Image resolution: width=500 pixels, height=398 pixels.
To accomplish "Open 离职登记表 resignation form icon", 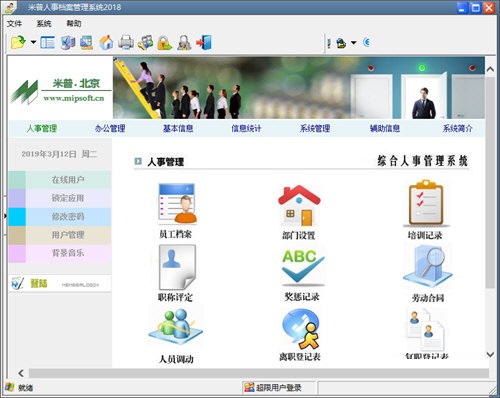I will click(301, 328).
